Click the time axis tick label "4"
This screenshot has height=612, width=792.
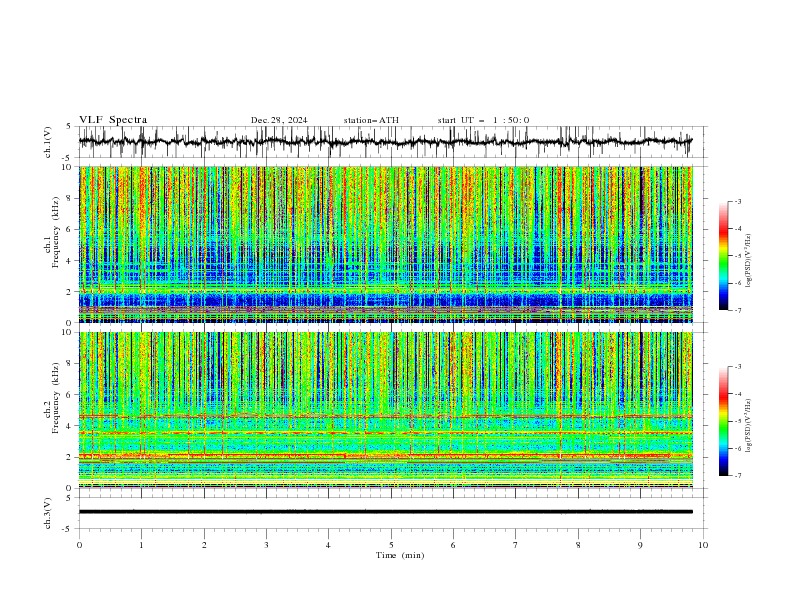[x=328, y=545]
